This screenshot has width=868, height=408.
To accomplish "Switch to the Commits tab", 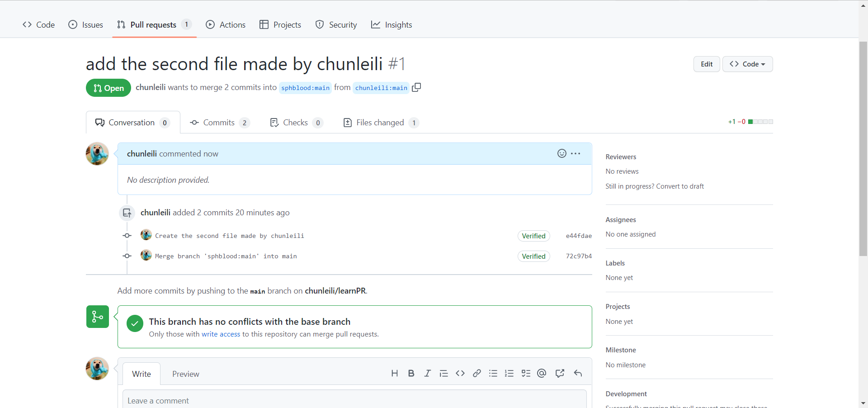I will pyautogui.click(x=220, y=123).
